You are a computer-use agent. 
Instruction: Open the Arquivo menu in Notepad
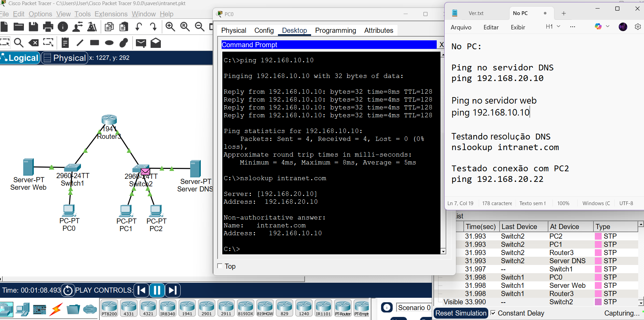tap(461, 27)
